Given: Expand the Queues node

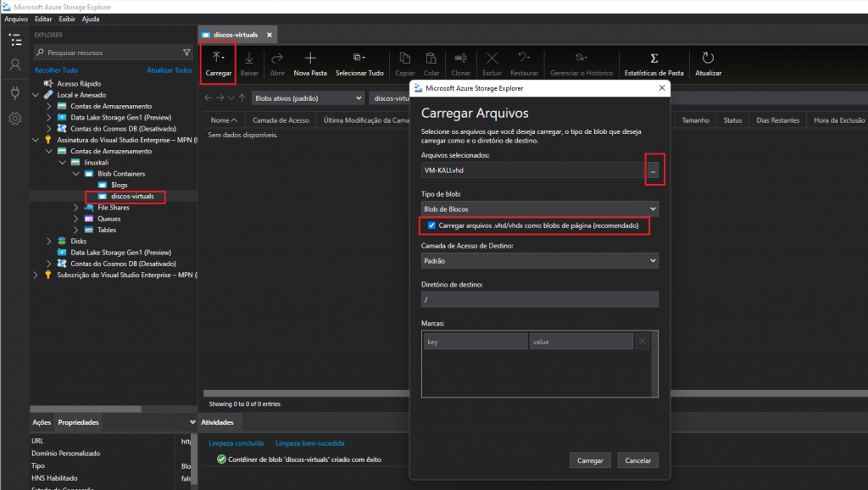Looking at the screenshot, I should [x=75, y=219].
